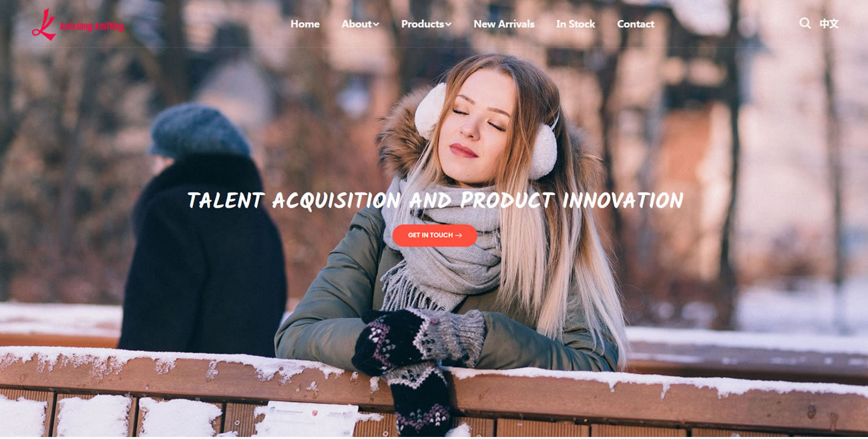The width and height of the screenshot is (868, 439).
Task: Open the New Arrivals page
Action: point(504,24)
